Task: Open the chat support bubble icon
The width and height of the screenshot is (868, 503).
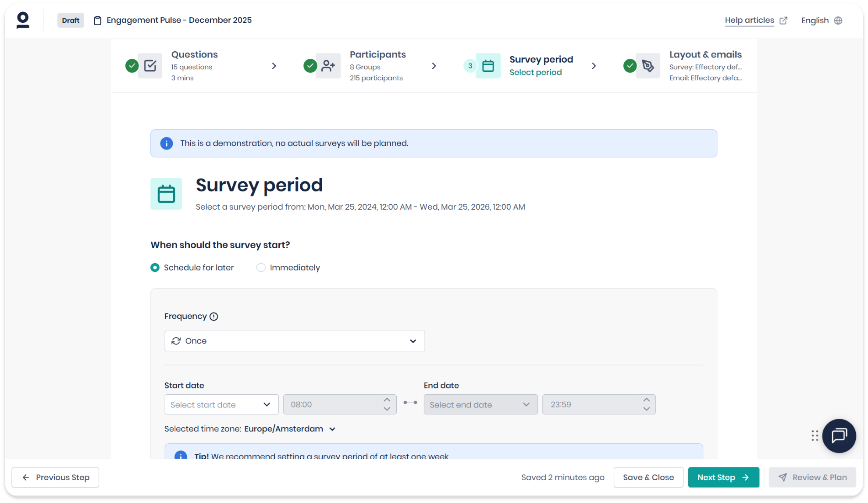Action: (839, 435)
